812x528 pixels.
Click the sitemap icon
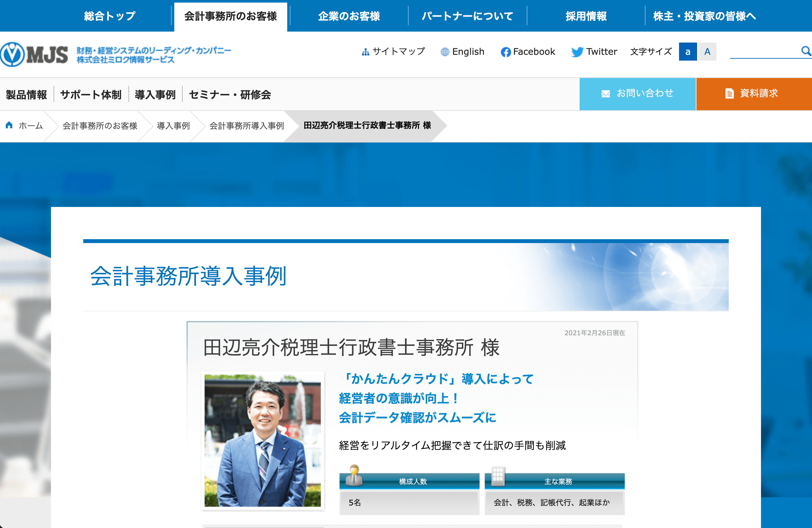[365, 52]
